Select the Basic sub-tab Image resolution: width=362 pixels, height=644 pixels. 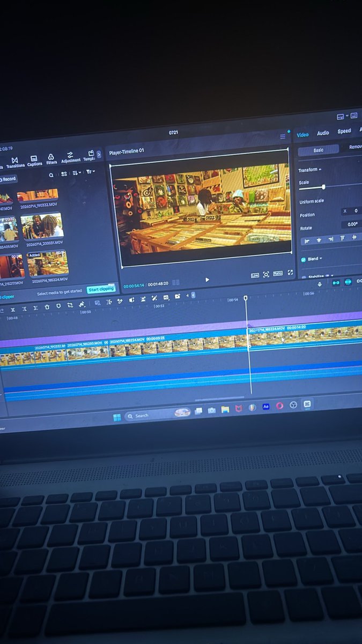click(x=319, y=150)
